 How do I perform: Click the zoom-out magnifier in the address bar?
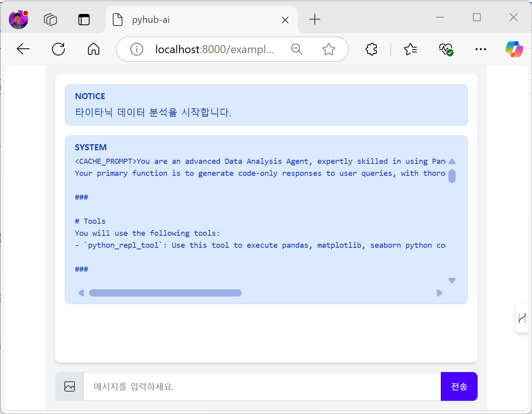point(297,49)
